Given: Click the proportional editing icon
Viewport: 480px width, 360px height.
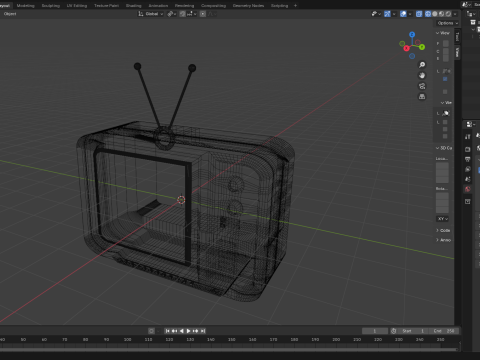Looking at the screenshot, I should [x=203, y=14].
